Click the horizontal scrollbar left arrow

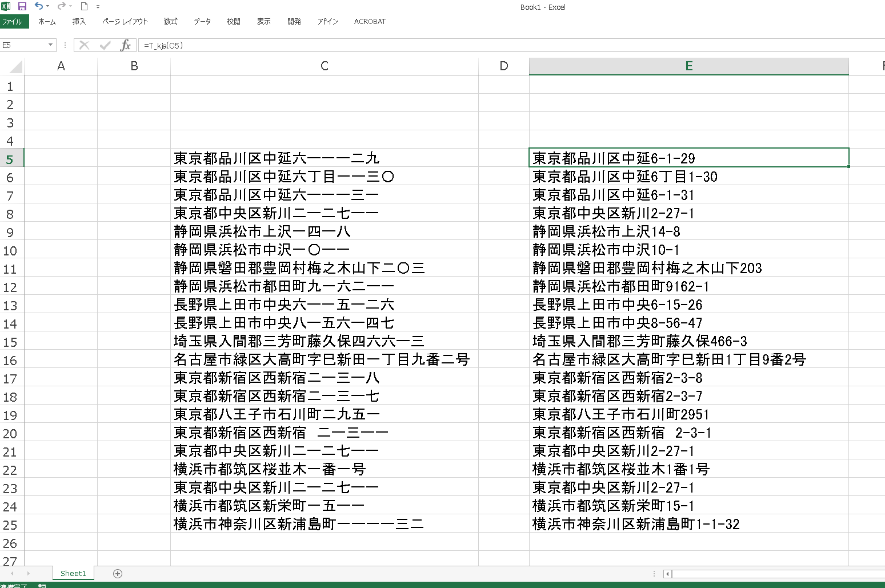coord(667,574)
